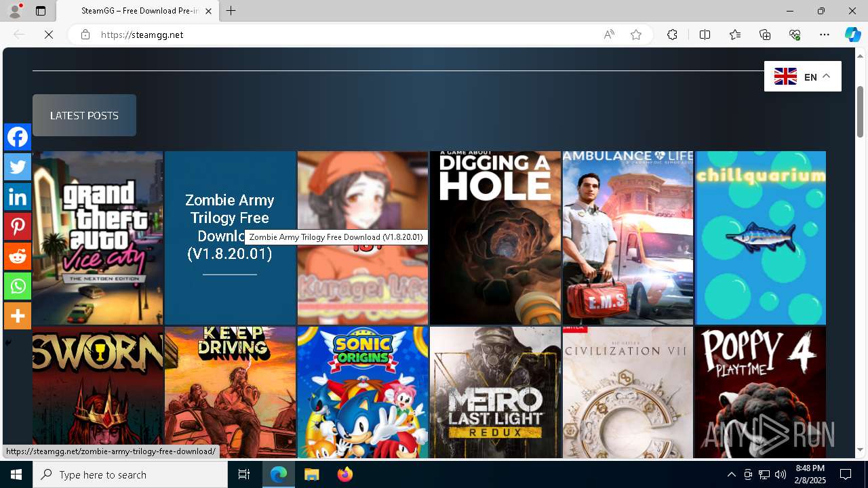Screen dimensions: 868x488
Task: Open Settings and more menu
Action: (x=825, y=35)
